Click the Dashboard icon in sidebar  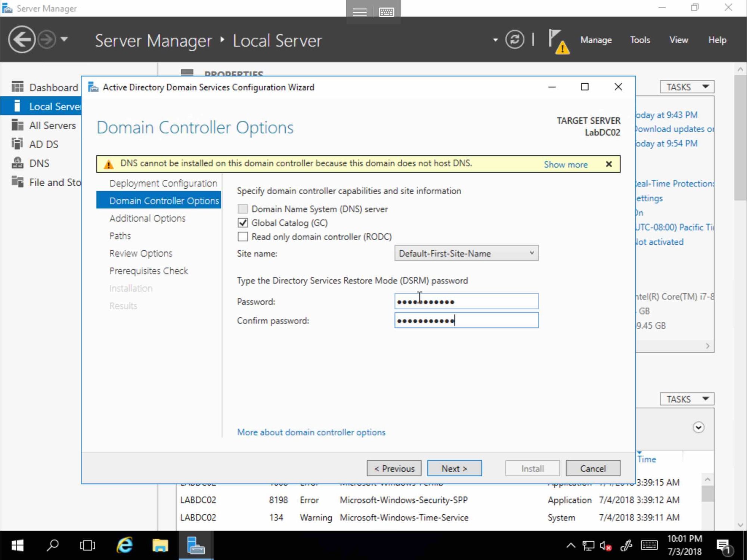point(17,87)
